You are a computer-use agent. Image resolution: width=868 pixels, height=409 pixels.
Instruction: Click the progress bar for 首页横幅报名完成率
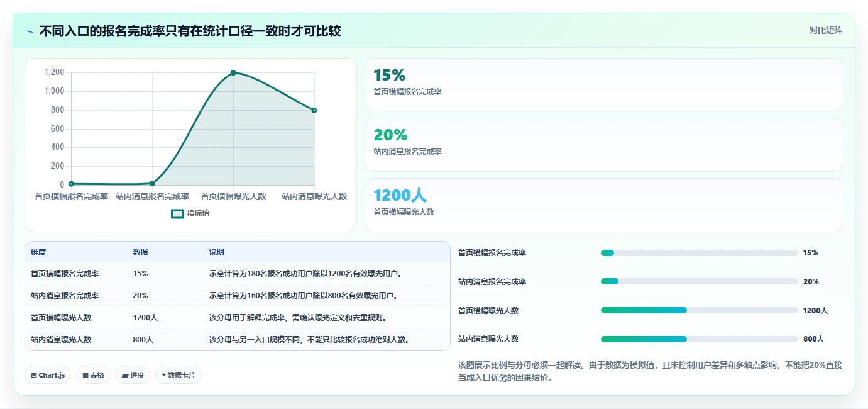(x=699, y=253)
